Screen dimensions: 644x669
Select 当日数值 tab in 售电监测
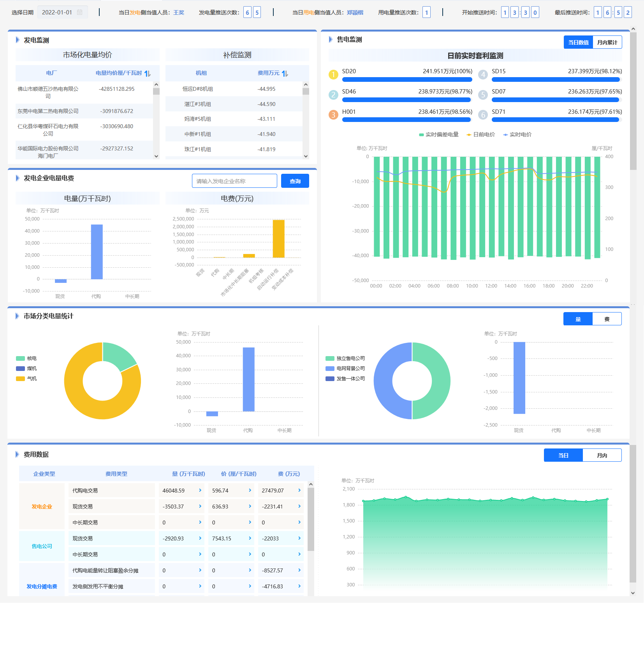point(578,42)
